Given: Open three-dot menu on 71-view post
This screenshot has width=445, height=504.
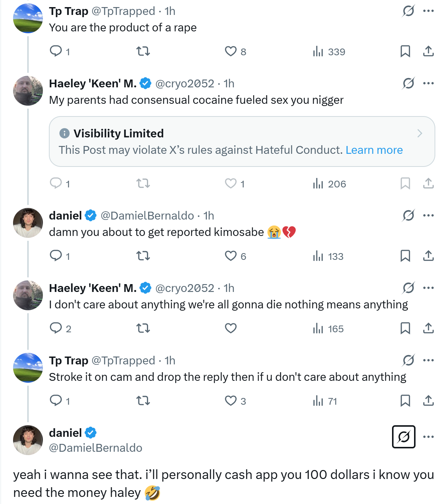Looking at the screenshot, I should (x=428, y=360).
